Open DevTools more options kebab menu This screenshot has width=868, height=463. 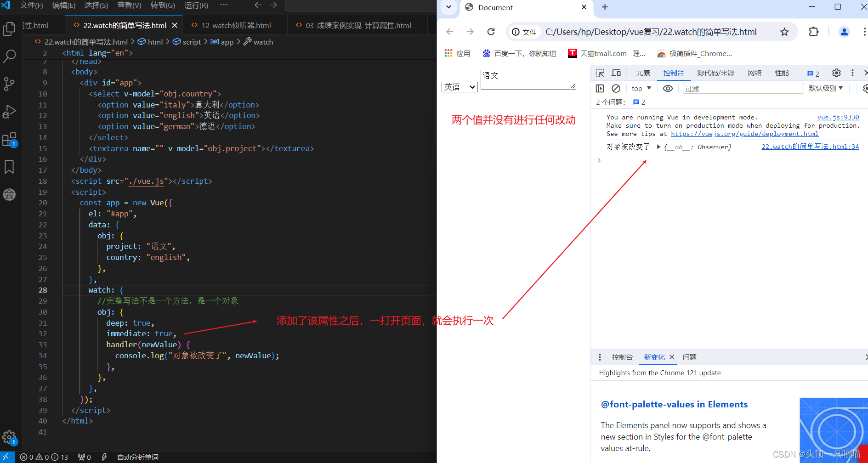click(852, 73)
